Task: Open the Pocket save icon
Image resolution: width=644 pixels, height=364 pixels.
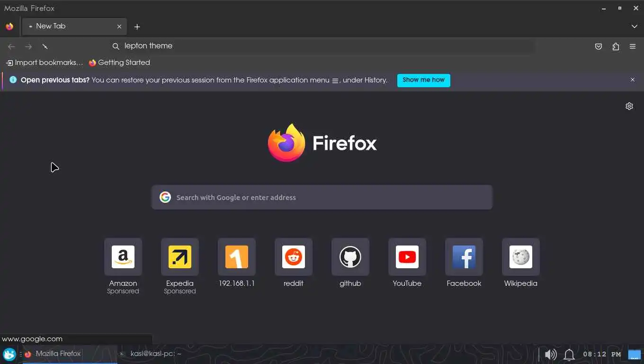Action: [599, 46]
